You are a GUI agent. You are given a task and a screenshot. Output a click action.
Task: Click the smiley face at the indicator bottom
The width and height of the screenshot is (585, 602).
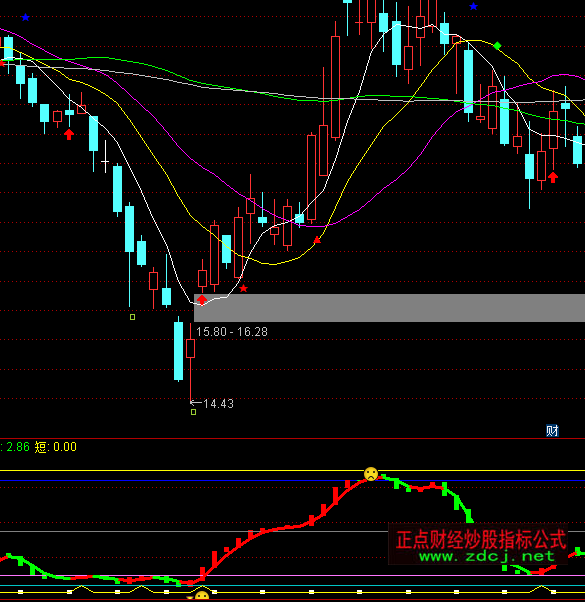pos(202,595)
